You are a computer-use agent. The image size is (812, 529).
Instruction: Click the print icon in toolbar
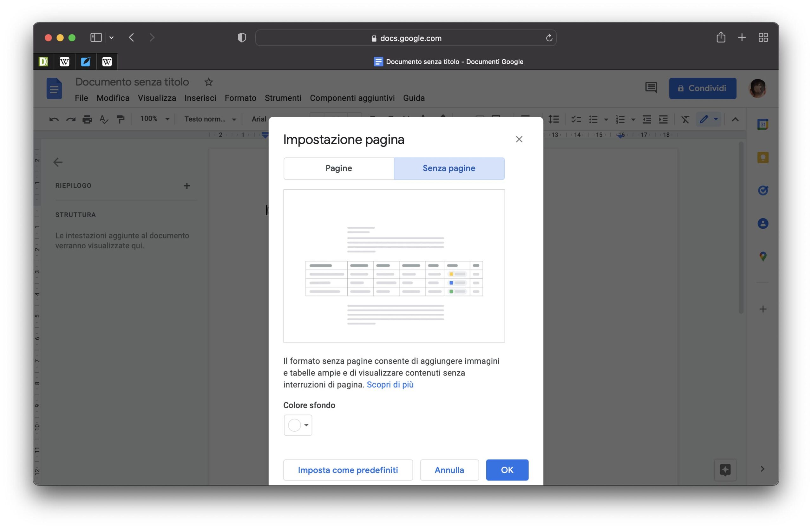87,119
